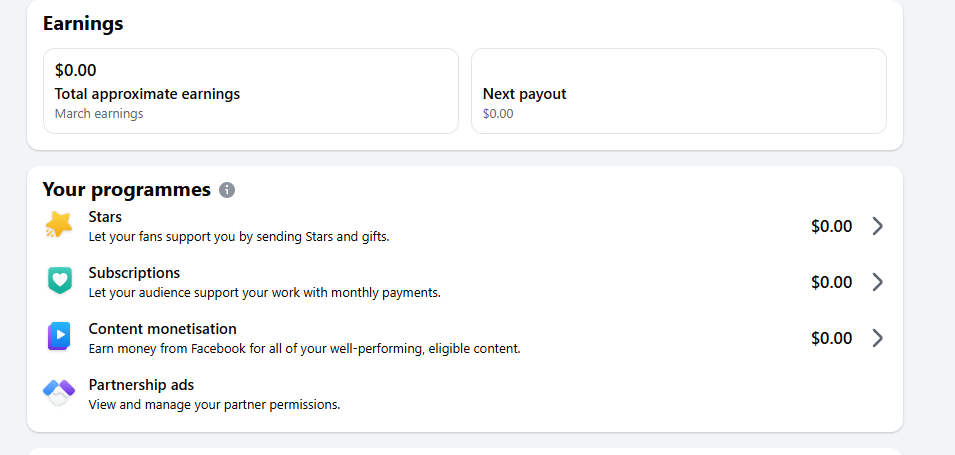This screenshot has width=955, height=455.
Task: Click the Subscriptions heart shield icon
Action: click(59, 281)
